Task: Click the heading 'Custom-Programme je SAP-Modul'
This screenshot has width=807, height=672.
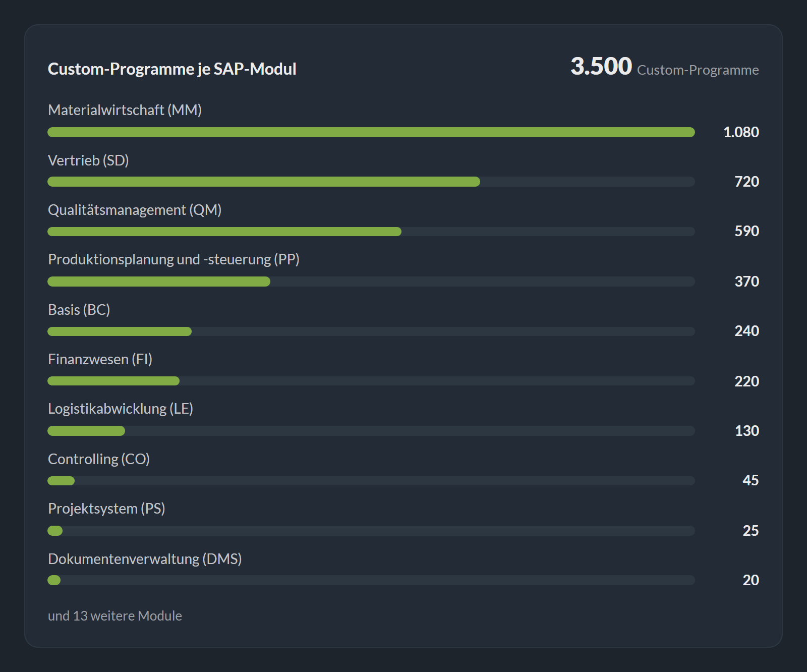Action: tap(172, 69)
